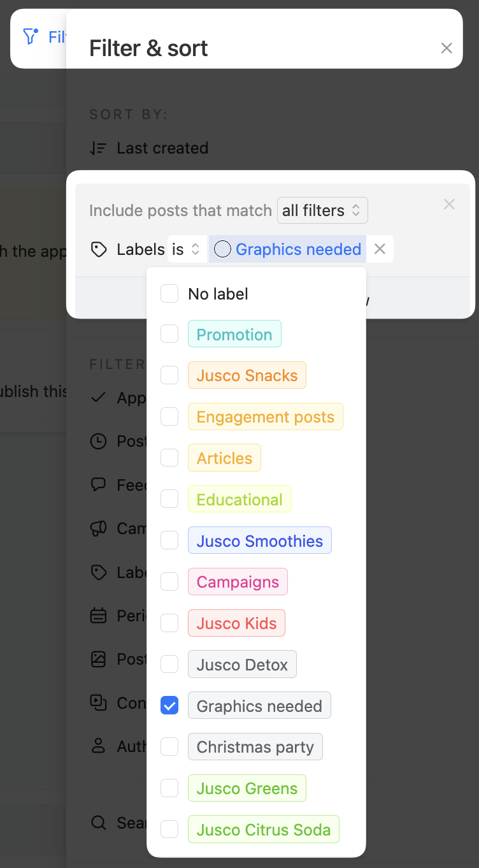Click the tag-shaped Label filter icon
Image resolution: width=479 pixels, height=868 pixels.
(99, 572)
